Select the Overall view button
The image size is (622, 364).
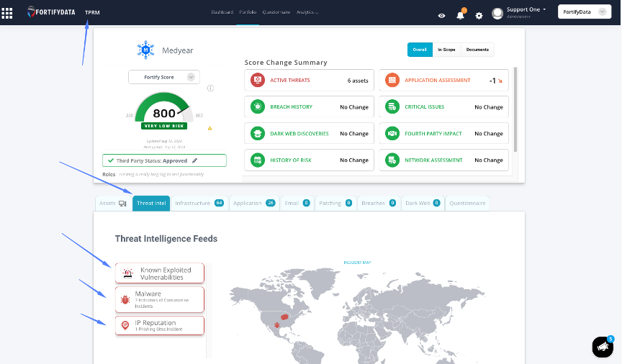click(420, 50)
